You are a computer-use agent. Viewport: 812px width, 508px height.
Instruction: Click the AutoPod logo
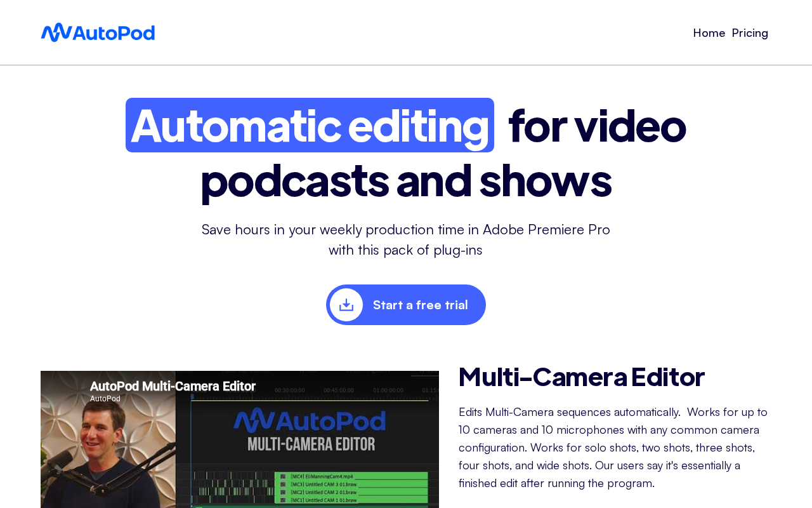click(x=98, y=32)
